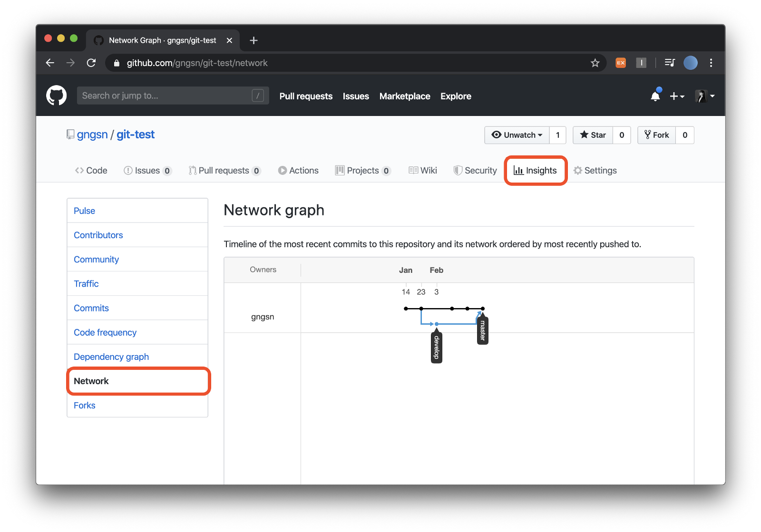Open the orange EX browser extension
761x532 pixels.
pyautogui.click(x=621, y=63)
